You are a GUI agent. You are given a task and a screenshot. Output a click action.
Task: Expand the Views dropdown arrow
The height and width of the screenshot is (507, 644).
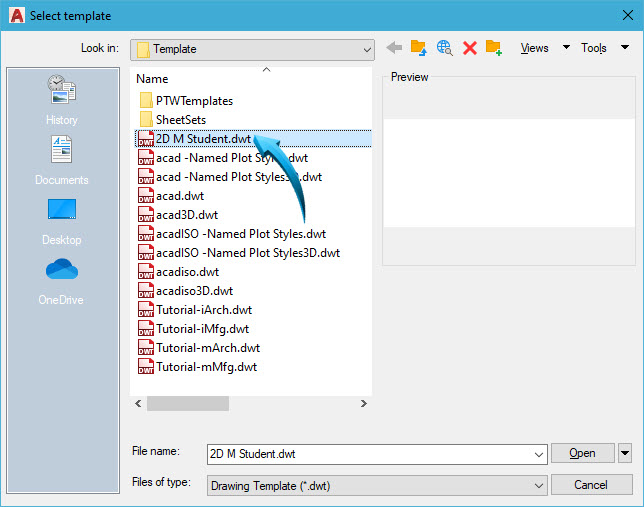tap(566, 47)
